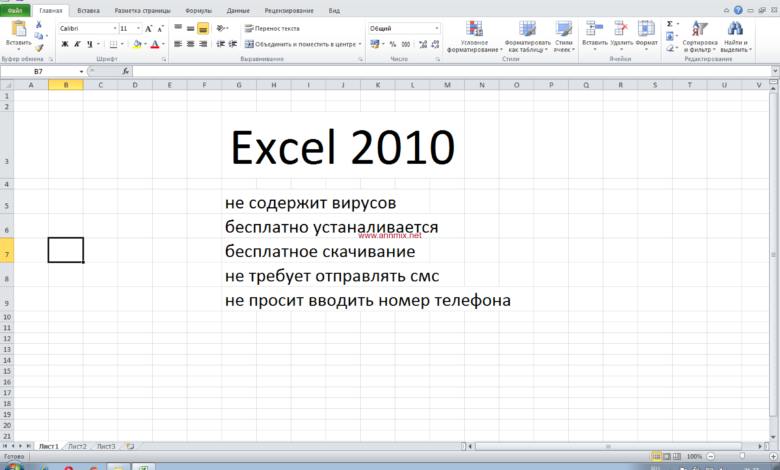
Task: Switch to the Разметка страницы tab
Action: coord(142,10)
